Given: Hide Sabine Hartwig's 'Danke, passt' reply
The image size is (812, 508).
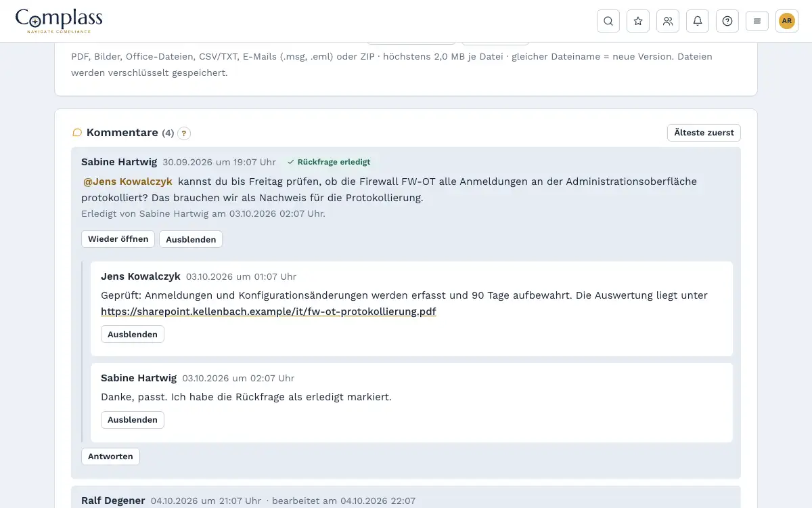Looking at the screenshot, I should click(x=133, y=420).
